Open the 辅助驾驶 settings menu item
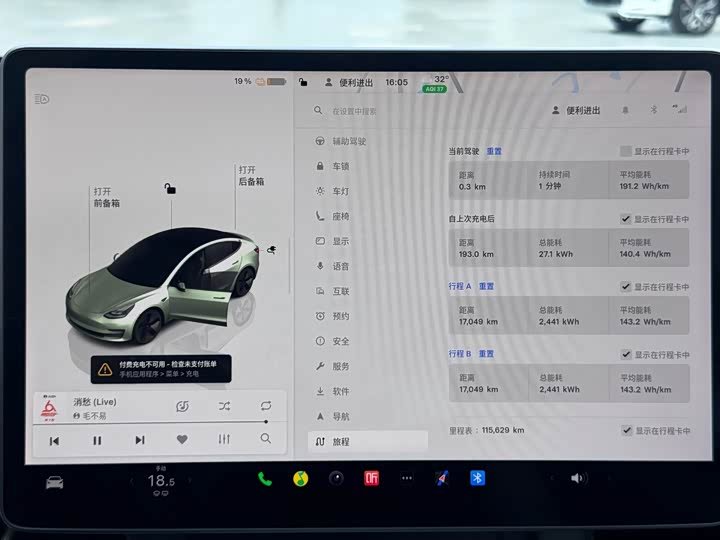Screen dimensions: 720x540 pos(368,141)
